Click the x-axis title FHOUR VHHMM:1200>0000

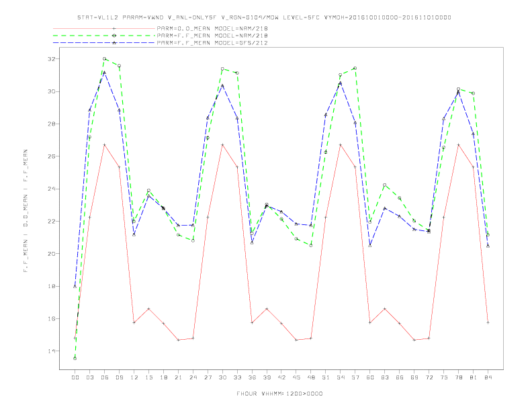279,394
